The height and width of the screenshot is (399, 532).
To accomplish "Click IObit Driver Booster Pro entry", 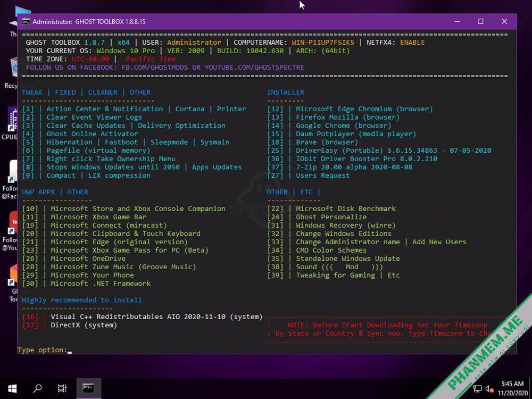I will click(353, 159).
